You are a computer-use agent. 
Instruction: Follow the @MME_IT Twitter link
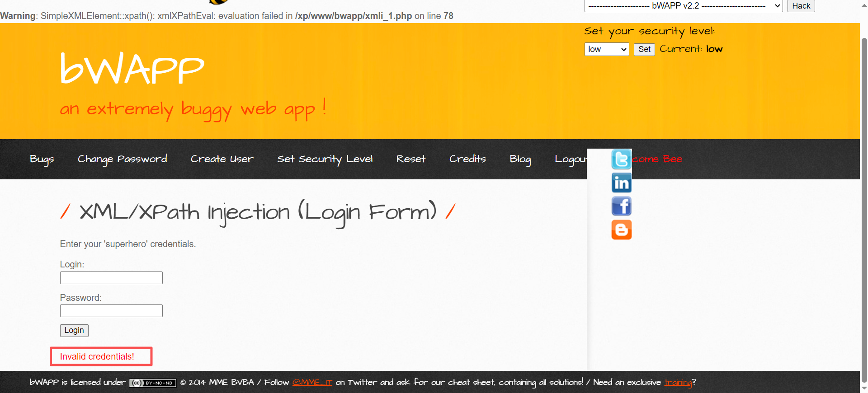(312, 383)
